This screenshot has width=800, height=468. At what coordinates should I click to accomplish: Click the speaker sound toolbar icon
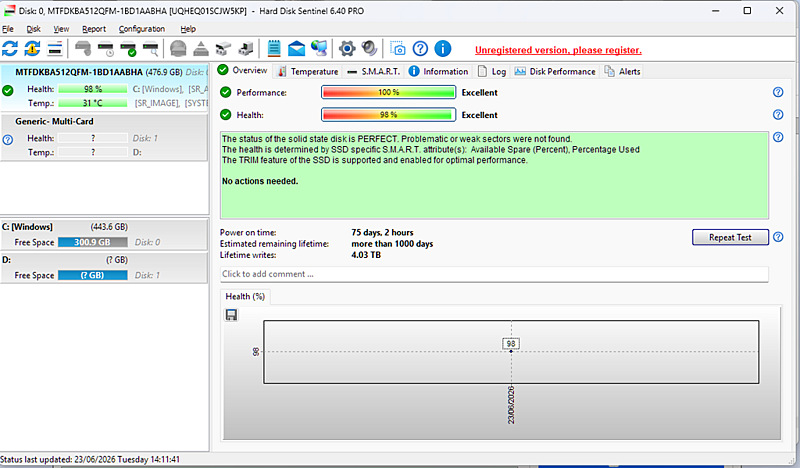pos(369,49)
